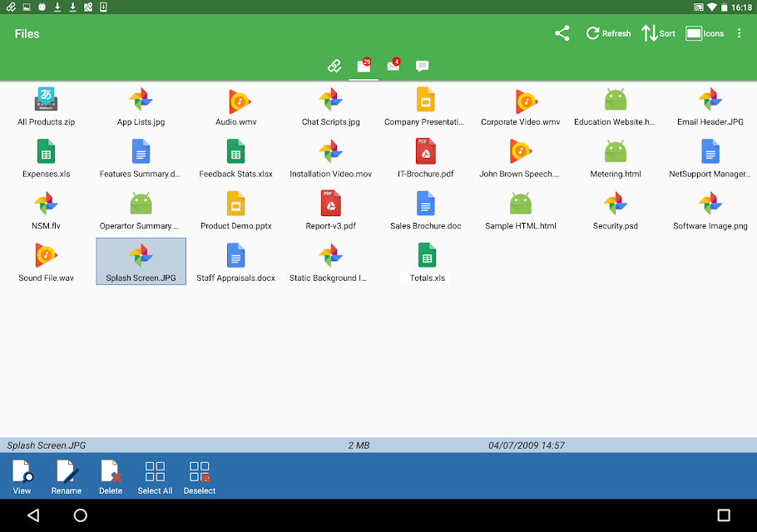The image size is (757, 532).
Task: Deselect all files
Action: pos(200,476)
